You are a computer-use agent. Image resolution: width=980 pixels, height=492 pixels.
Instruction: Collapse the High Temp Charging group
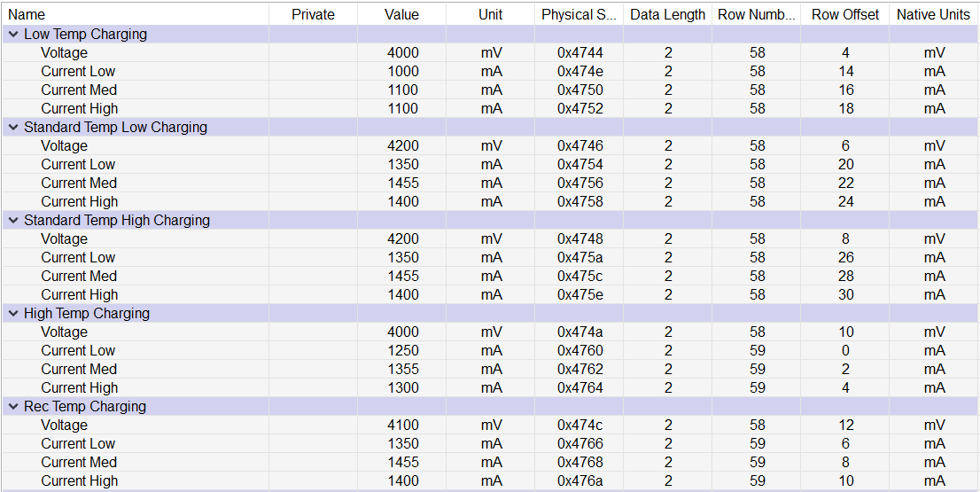tap(13, 314)
